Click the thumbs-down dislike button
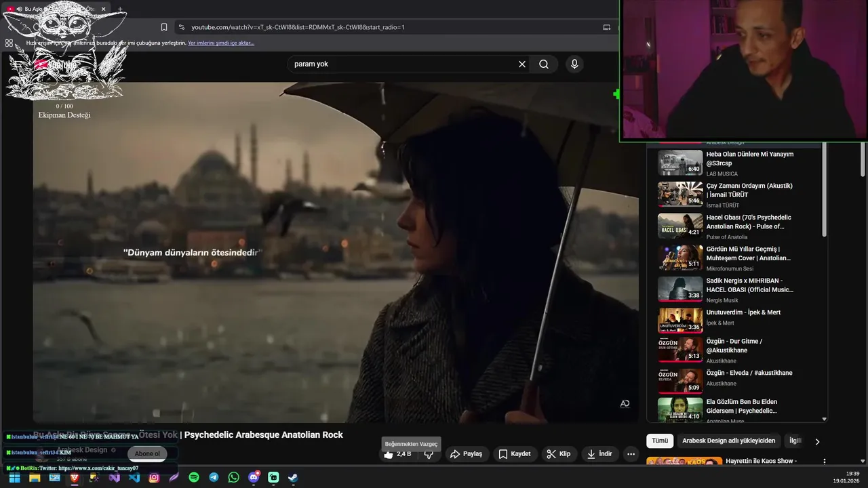The image size is (868, 488). [429, 454]
